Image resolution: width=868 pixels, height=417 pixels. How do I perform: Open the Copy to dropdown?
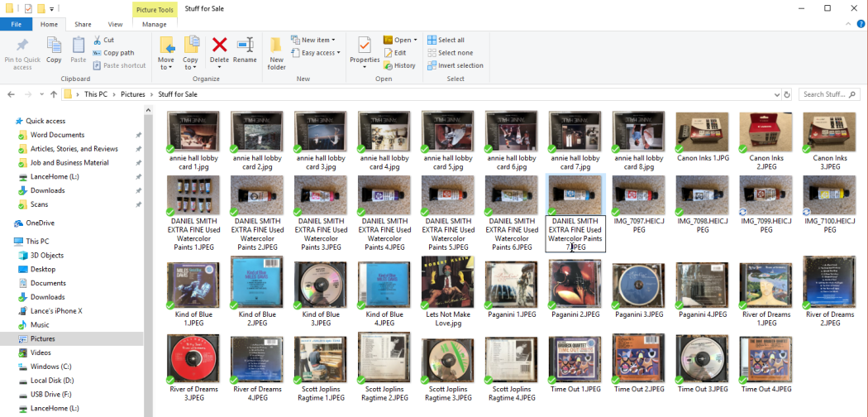click(190, 64)
